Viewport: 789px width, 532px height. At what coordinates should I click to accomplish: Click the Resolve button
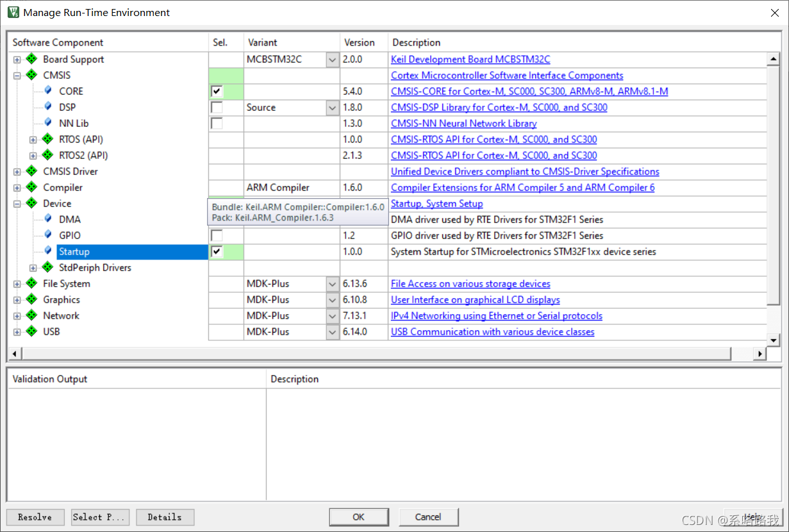pos(35,517)
